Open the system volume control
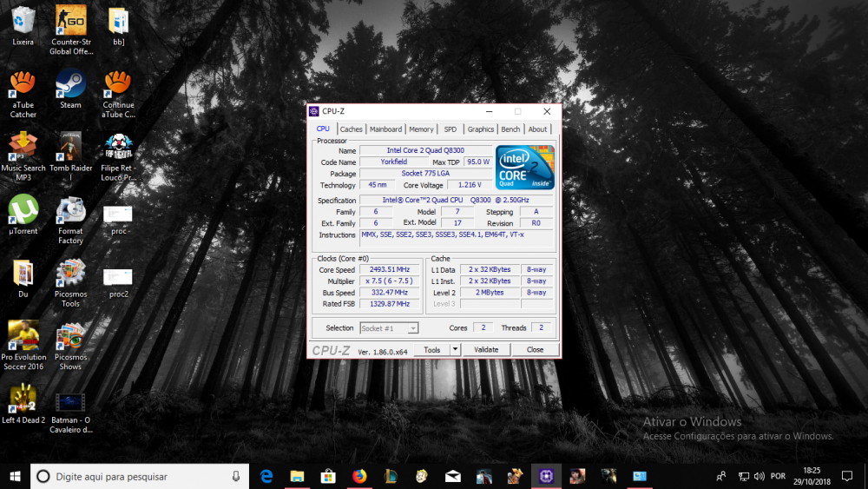This screenshot has width=868, height=489. tap(761, 476)
